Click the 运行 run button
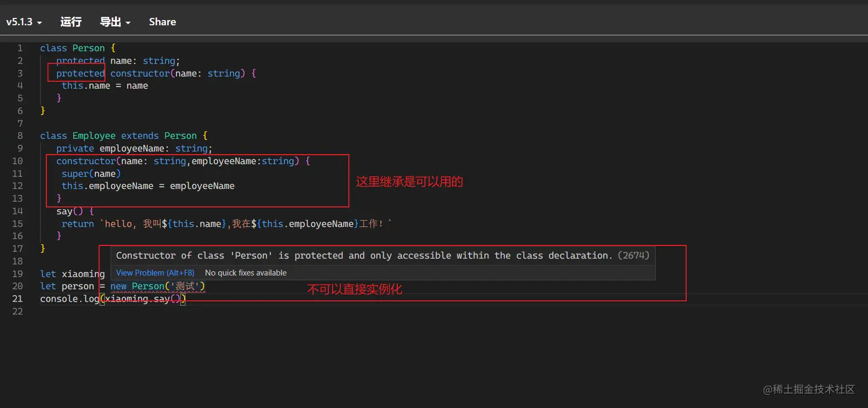Viewport: 868px width, 408px height. (71, 22)
